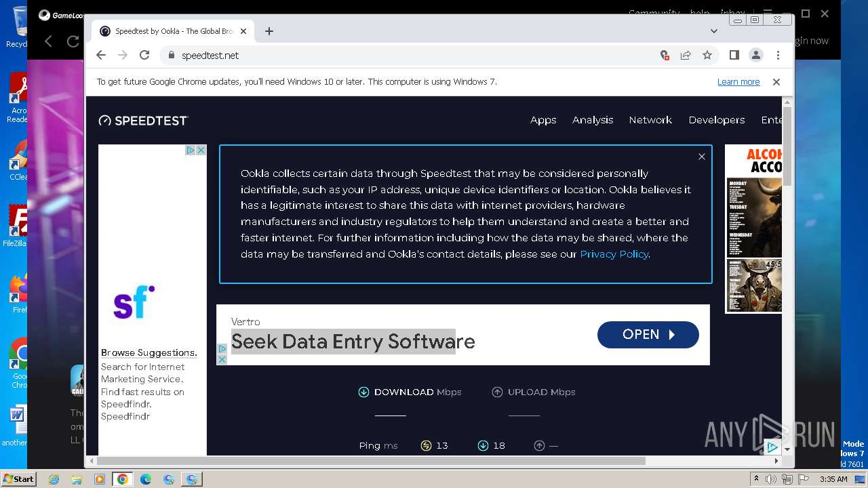Image resolution: width=868 pixels, height=488 pixels.
Task: Open the blocked location permission icon
Action: click(665, 55)
